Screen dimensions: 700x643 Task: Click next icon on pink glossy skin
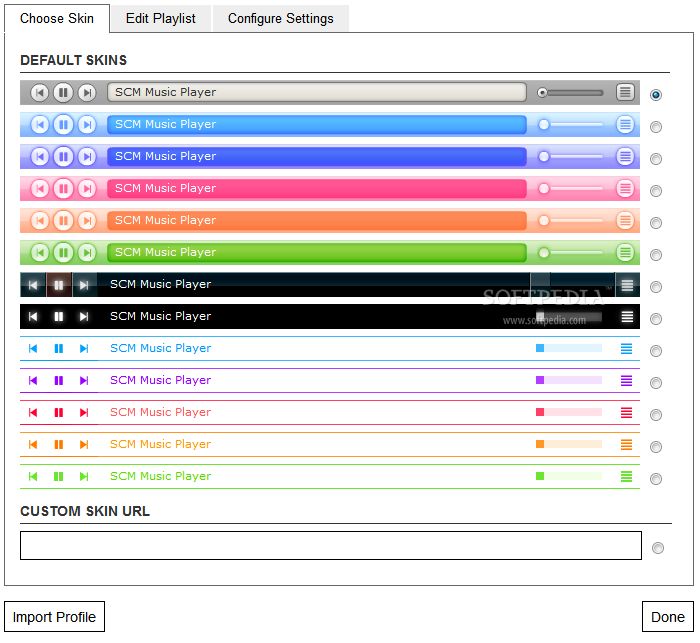coord(87,189)
